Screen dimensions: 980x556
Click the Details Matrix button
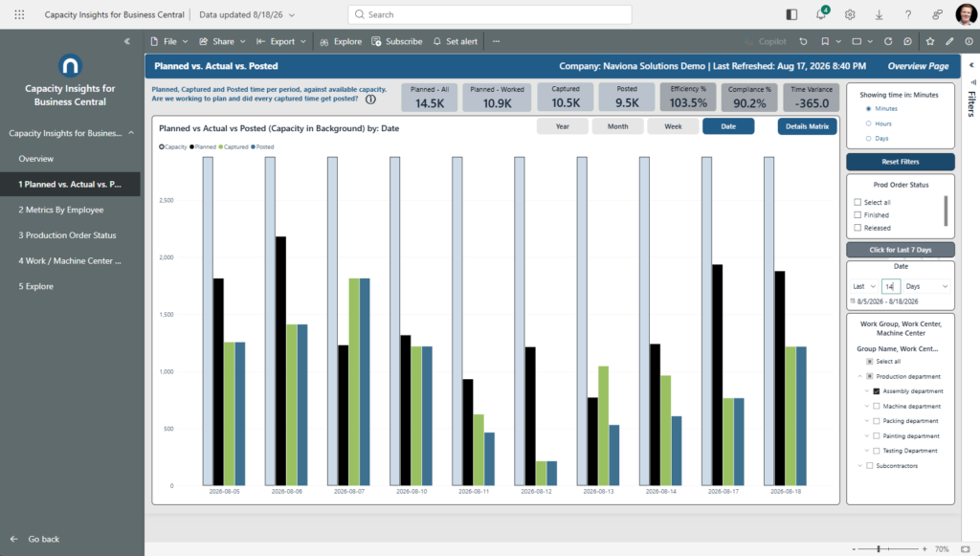tap(807, 126)
